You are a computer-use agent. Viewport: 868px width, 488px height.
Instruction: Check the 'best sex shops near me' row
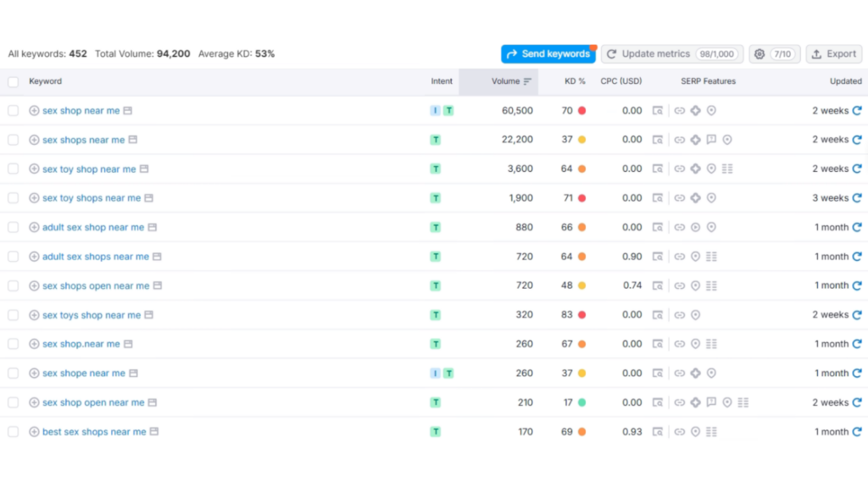pyautogui.click(x=14, y=431)
